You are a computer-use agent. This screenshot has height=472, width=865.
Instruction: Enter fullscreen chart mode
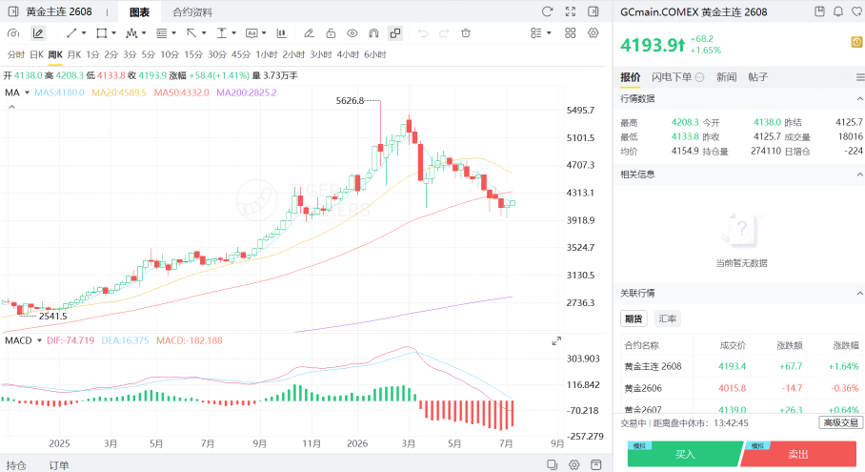coord(570,12)
